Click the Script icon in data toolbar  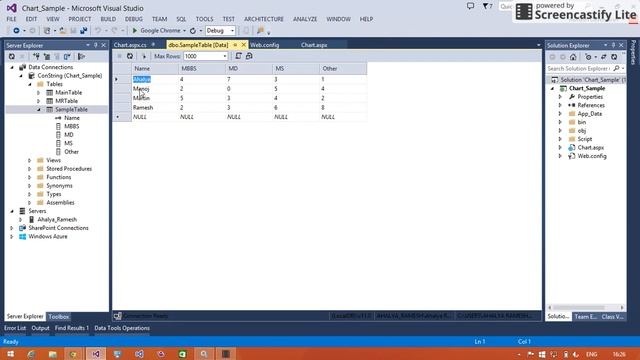click(x=238, y=56)
